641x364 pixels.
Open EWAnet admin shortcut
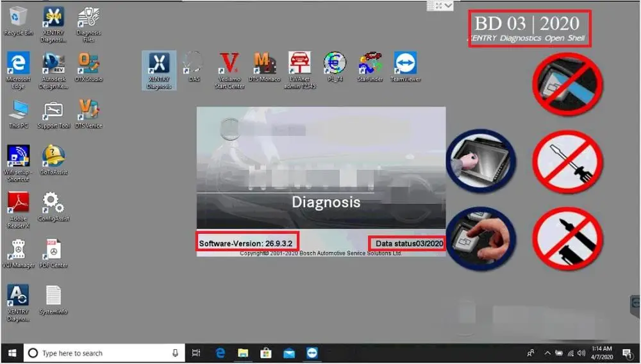(299, 70)
